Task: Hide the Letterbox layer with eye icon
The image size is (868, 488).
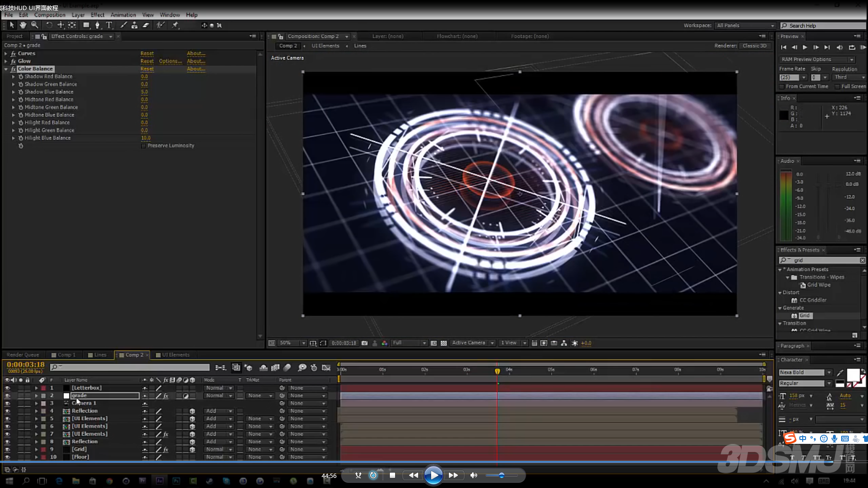Action: coord(7,388)
